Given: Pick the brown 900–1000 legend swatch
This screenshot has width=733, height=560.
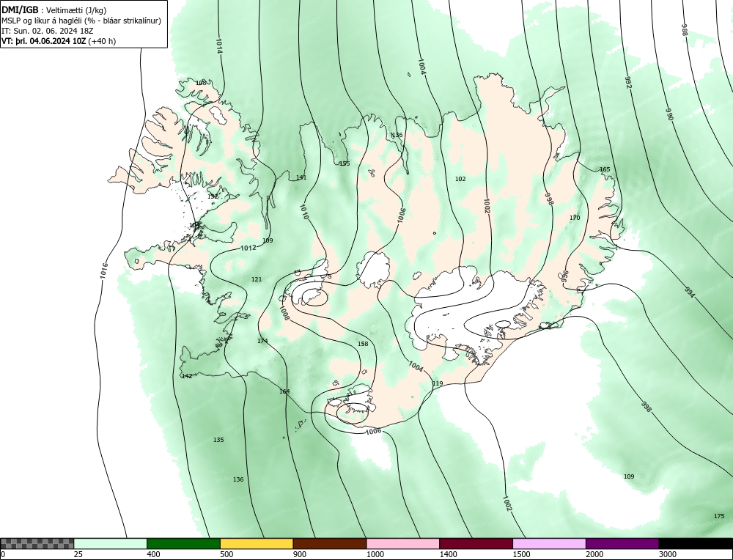Looking at the screenshot, I should click(x=330, y=544).
